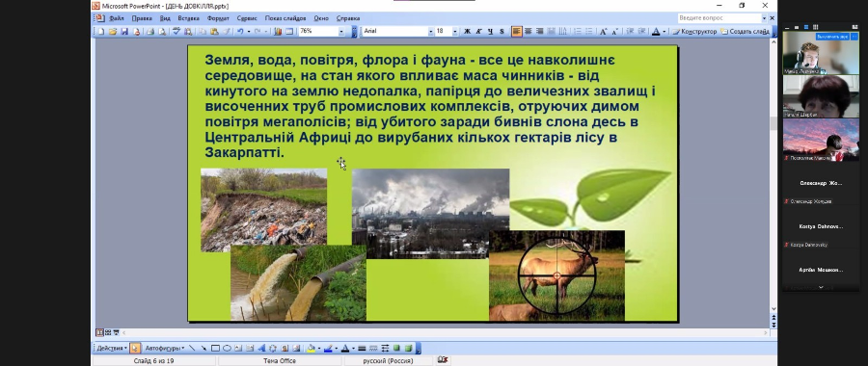The width and height of the screenshot is (868, 366).
Task: Undo the last action
Action: [240, 32]
